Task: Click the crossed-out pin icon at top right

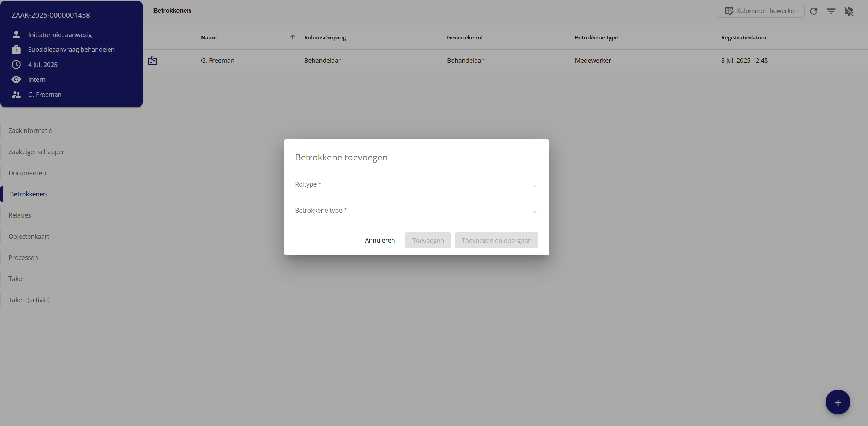Action: [849, 11]
